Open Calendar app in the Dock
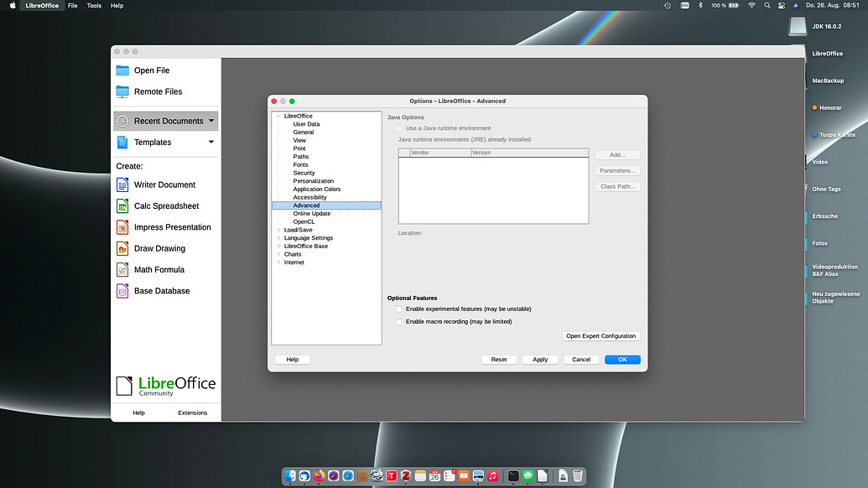 pos(434,475)
